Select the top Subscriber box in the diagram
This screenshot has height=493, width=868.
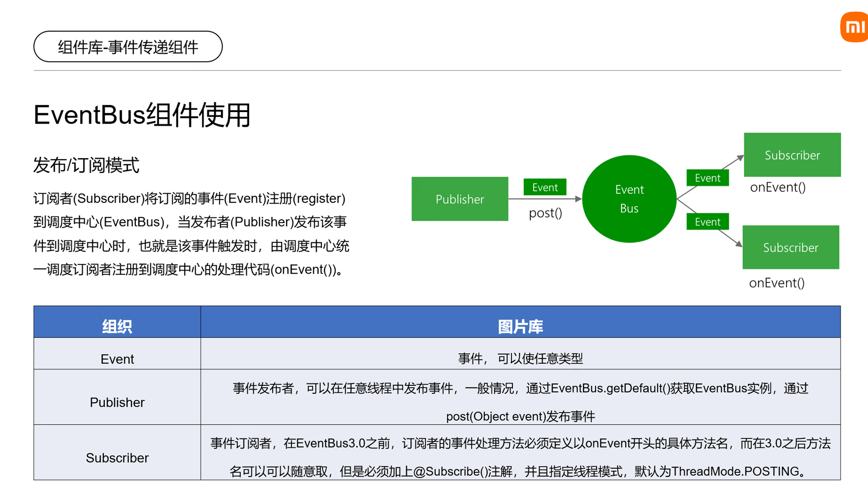(792, 155)
